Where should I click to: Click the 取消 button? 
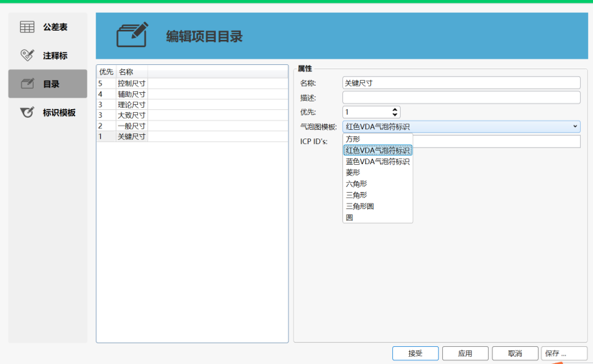pyautogui.click(x=514, y=353)
